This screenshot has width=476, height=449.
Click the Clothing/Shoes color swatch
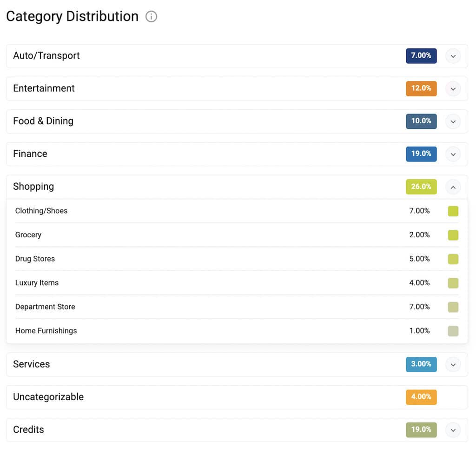click(453, 211)
